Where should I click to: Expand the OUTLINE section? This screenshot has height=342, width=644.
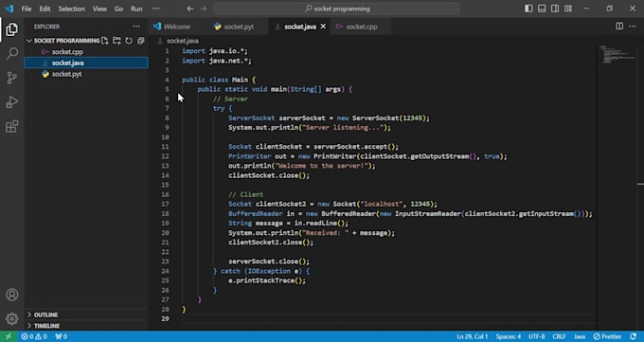(86, 315)
